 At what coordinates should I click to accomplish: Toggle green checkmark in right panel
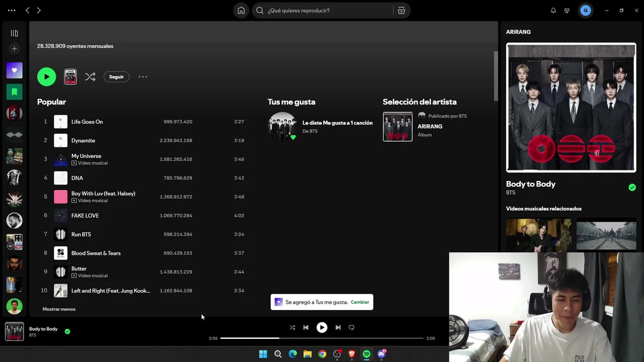632,188
